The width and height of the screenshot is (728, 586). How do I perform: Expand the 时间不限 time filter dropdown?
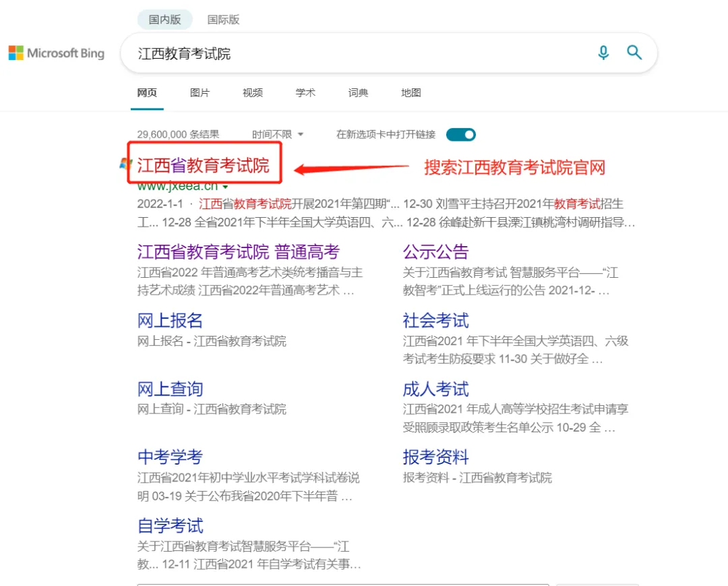(278, 135)
